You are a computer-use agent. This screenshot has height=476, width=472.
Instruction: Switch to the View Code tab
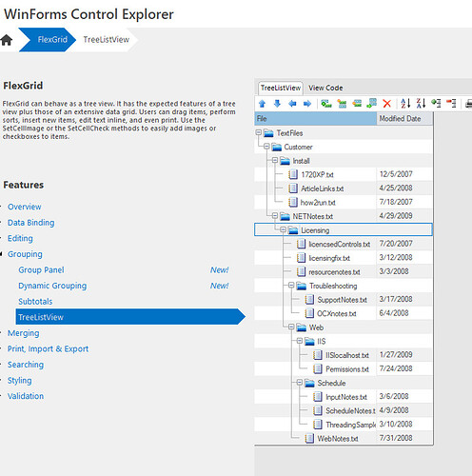pyautogui.click(x=325, y=88)
